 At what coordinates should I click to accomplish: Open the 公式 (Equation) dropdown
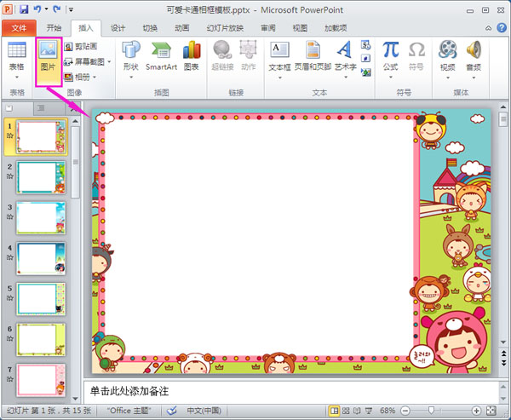[390, 60]
